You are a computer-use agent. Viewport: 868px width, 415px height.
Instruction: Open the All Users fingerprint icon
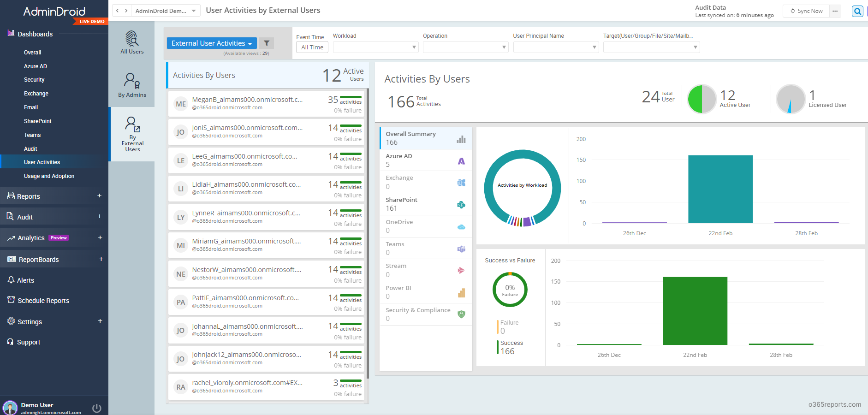[x=132, y=38]
